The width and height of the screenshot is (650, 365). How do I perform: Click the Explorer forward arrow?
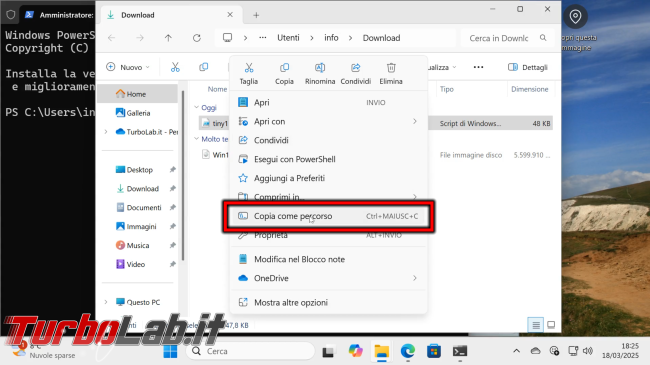coord(140,38)
